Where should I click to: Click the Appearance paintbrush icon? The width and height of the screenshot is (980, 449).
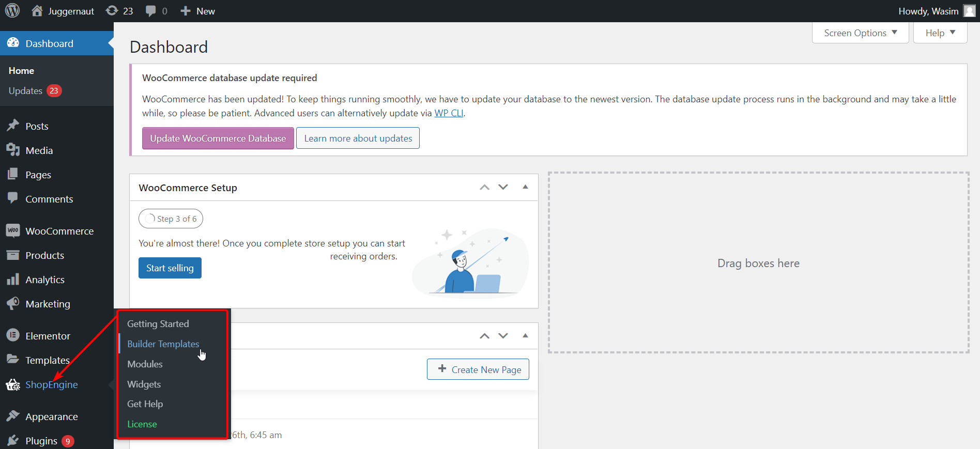coord(13,416)
